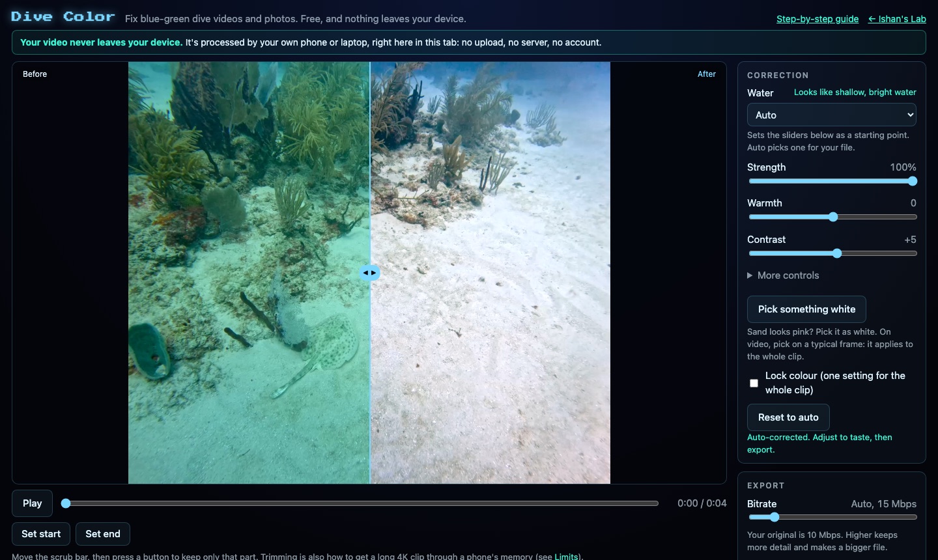The image size is (938, 560).
Task: Play the video preview
Action: (32, 503)
